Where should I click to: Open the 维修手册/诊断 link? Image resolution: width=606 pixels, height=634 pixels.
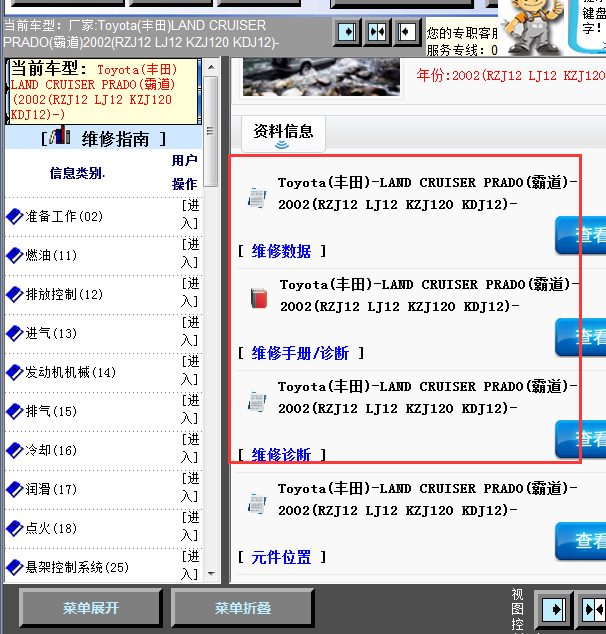300,353
